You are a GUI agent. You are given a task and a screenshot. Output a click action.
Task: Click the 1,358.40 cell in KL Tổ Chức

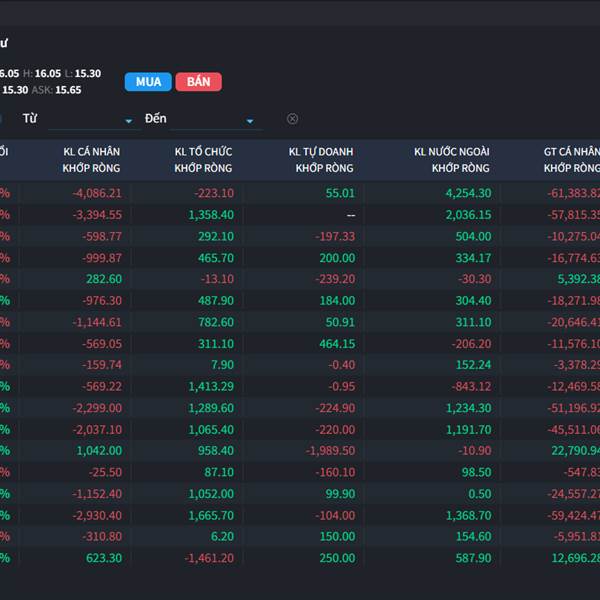[x=210, y=215]
